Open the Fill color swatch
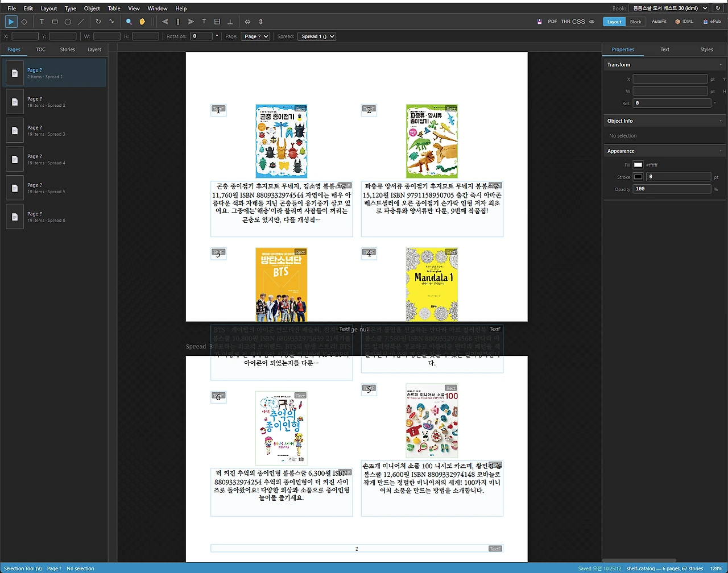Viewport: 728px width, 573px height. pos(638,165)
